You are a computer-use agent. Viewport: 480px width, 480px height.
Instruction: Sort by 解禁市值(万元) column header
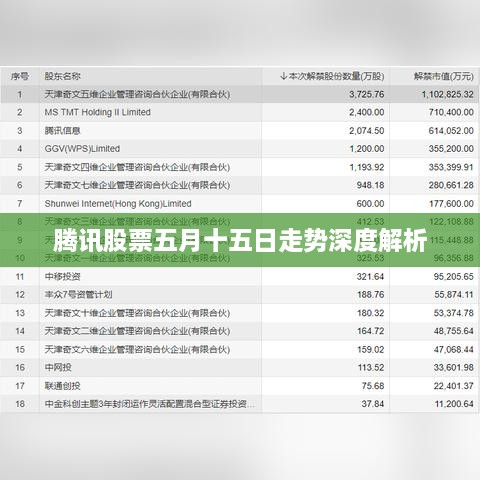click(443, 76)
